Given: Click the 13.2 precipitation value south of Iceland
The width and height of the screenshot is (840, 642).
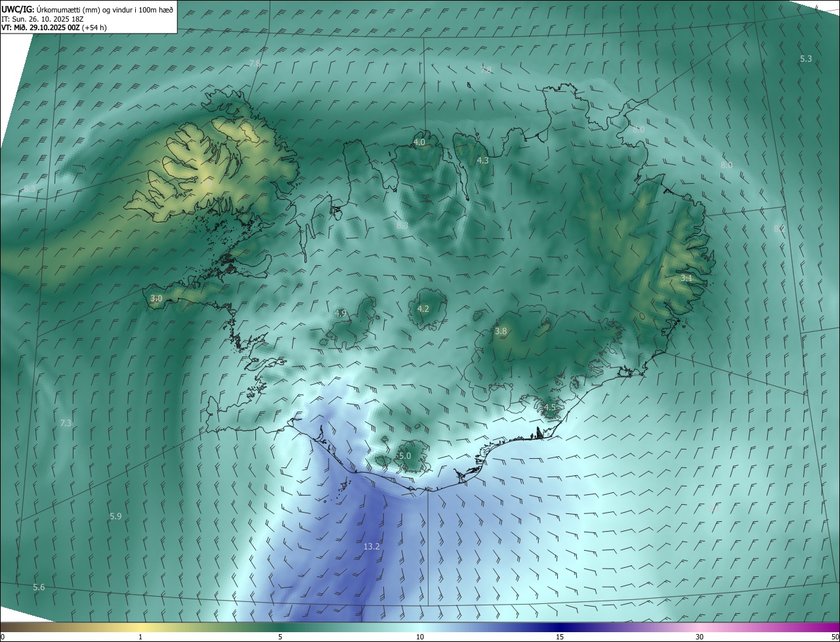Looking at the screenshot, I should (371, 546).
